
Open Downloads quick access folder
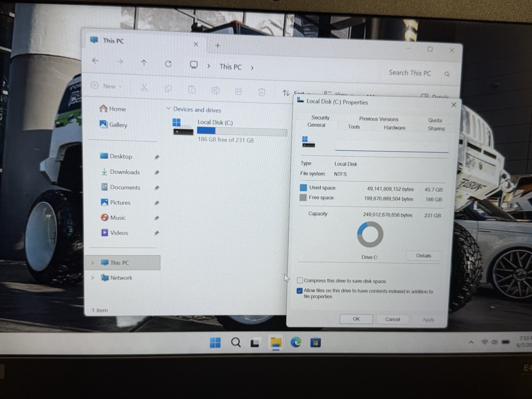pyautogui.click(x=120, y=172)
